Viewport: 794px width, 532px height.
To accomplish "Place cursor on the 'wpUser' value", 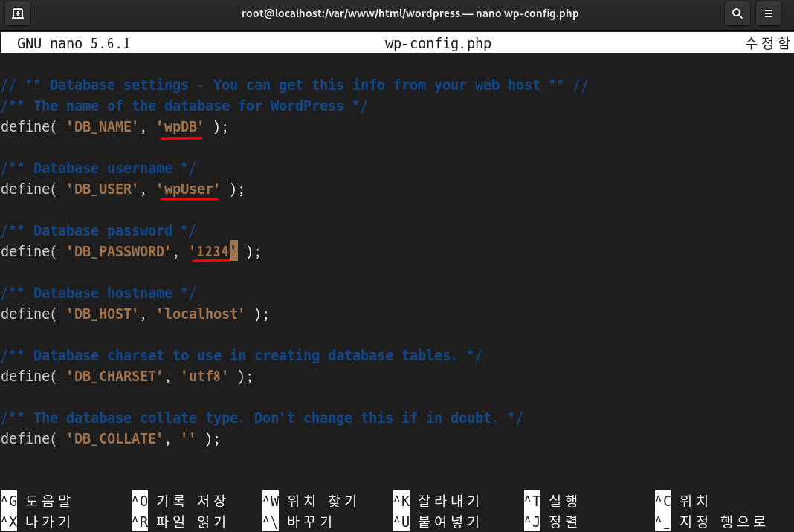I will point(188,189).
